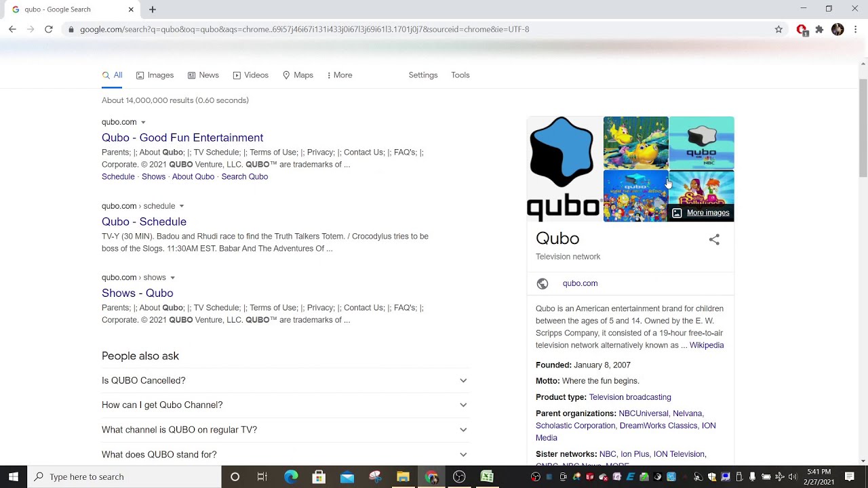
Task: Expand 'How can I get Qubo Channel?'
Action: 285,405
